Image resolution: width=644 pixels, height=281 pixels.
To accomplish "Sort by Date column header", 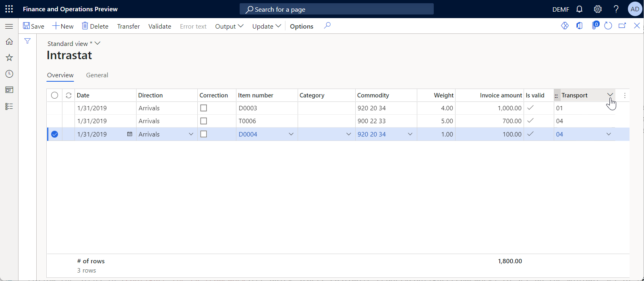I will point(83,95).
